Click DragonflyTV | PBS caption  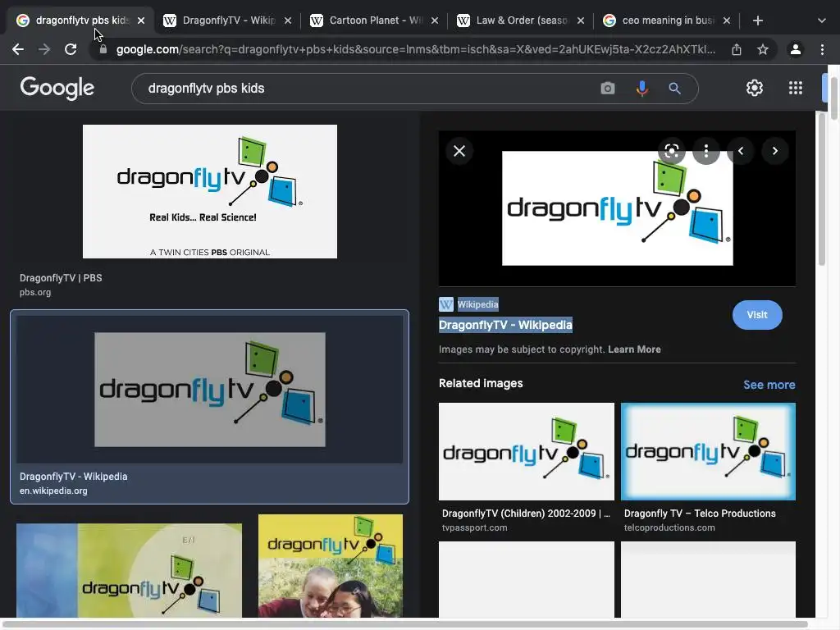click(61, 278)
